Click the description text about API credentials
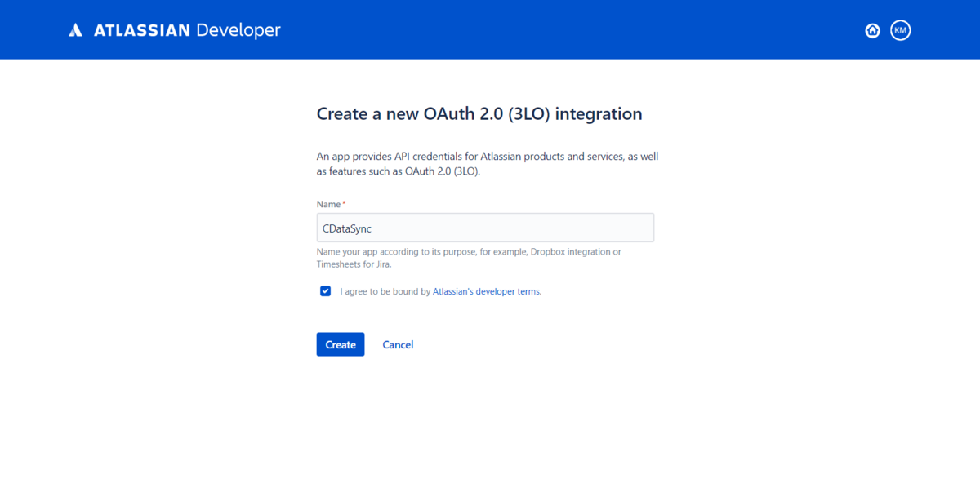 click(488, 163)
